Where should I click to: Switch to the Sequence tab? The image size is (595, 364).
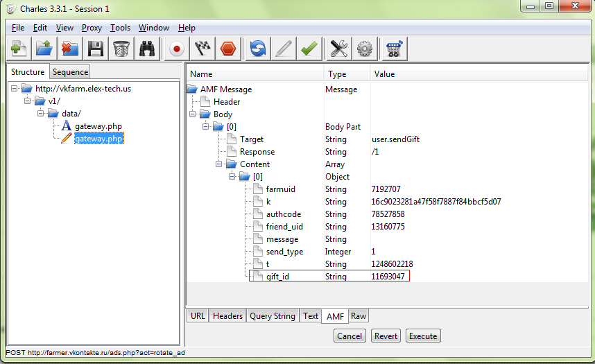(70, 71)
